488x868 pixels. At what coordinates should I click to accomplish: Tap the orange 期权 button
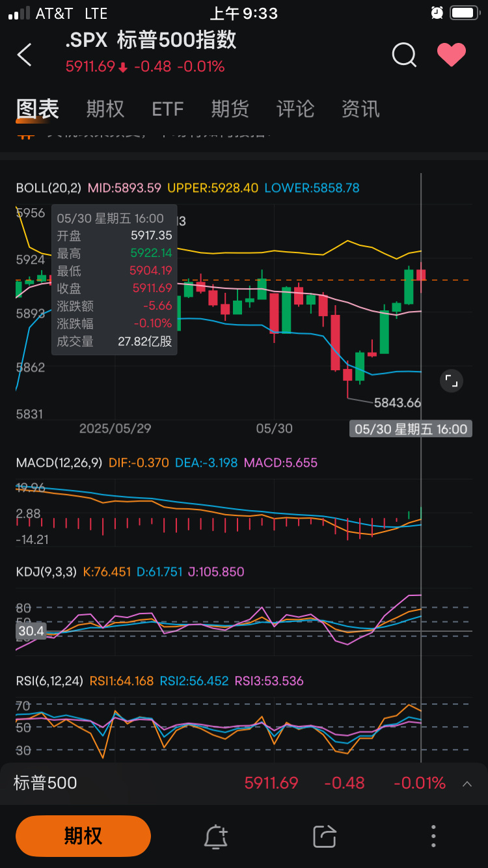(x=83, y=836)
